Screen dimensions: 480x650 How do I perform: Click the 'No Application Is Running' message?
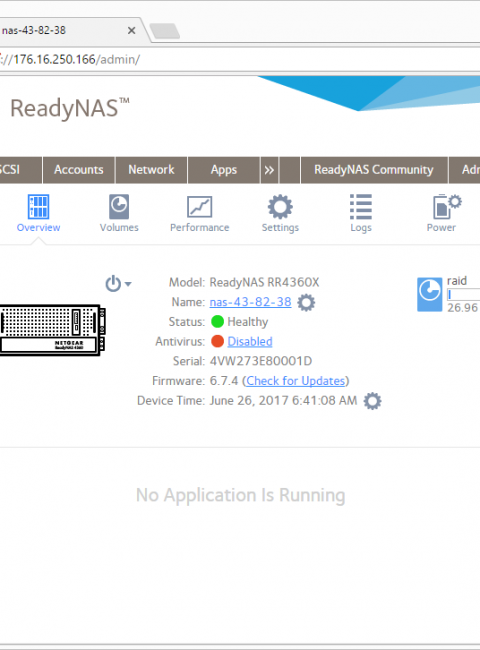coord(240,495)
